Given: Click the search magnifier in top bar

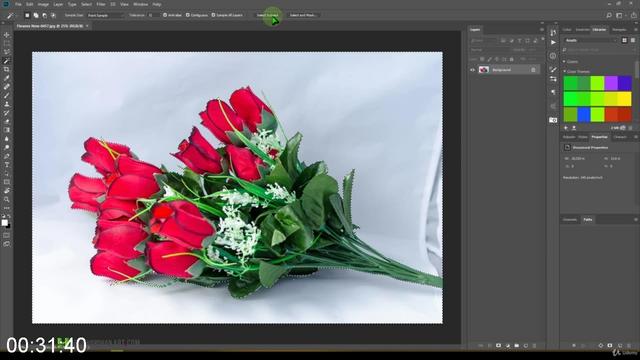Looking at the screenshot, I should pyautogui.click(x=609, y=15).
